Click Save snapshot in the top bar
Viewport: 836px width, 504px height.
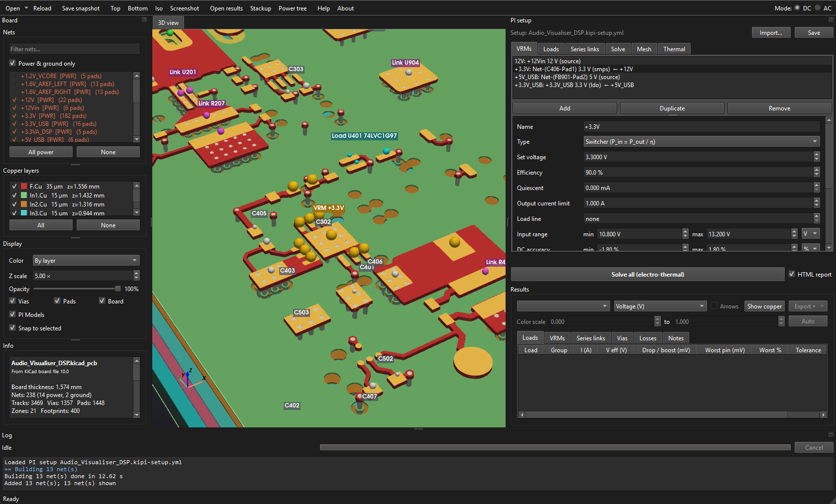(81, 8)
